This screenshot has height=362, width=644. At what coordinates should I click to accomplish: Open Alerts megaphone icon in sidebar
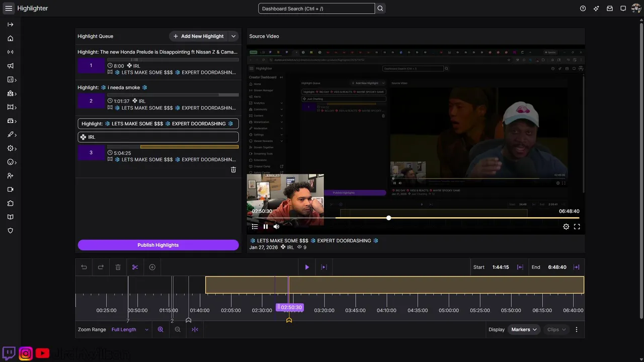[x=10, y=66]
